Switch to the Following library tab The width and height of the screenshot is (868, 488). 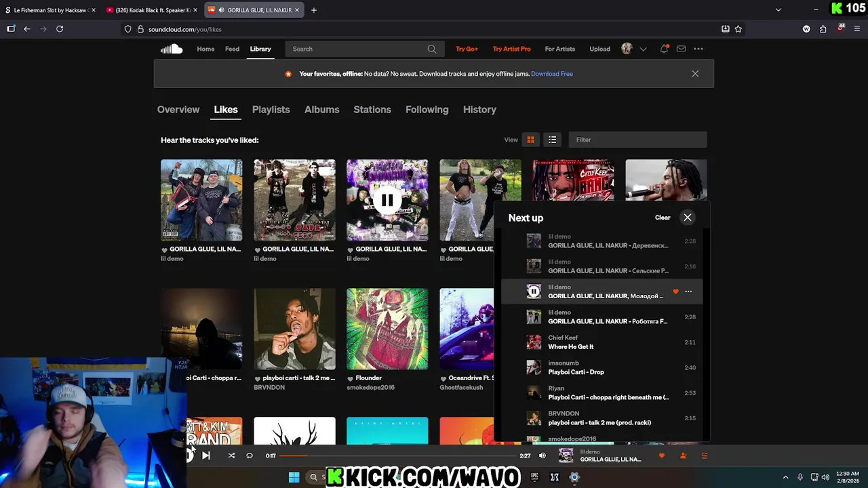[x=427, y=109]
